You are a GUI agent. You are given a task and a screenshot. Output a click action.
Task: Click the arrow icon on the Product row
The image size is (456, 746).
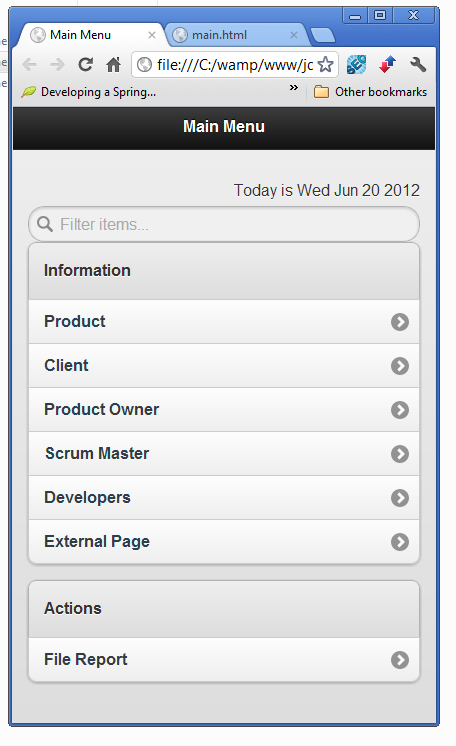click(400, 322)
